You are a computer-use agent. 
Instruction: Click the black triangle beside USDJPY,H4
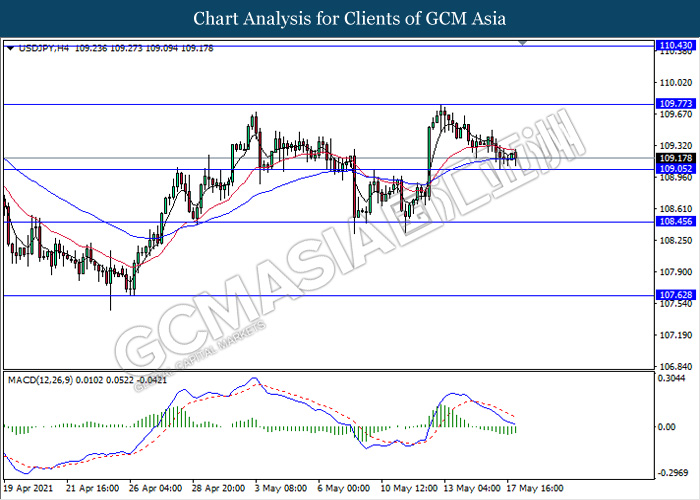point(10,48)
